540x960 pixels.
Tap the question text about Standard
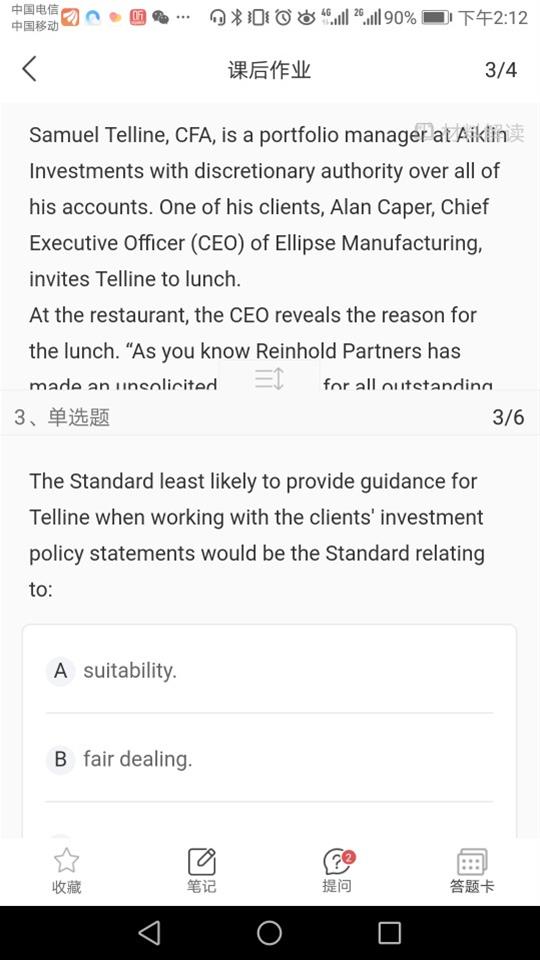[257, 535]
